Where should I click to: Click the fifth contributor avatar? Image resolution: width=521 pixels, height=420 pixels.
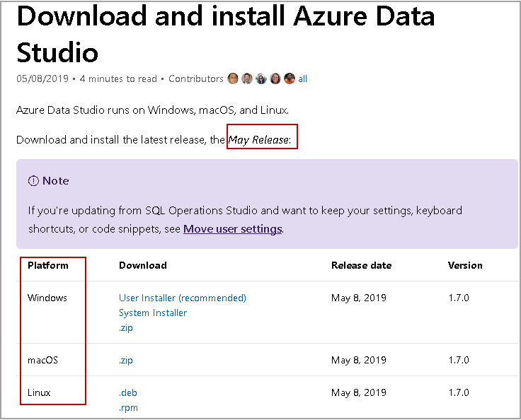point(290,78)
